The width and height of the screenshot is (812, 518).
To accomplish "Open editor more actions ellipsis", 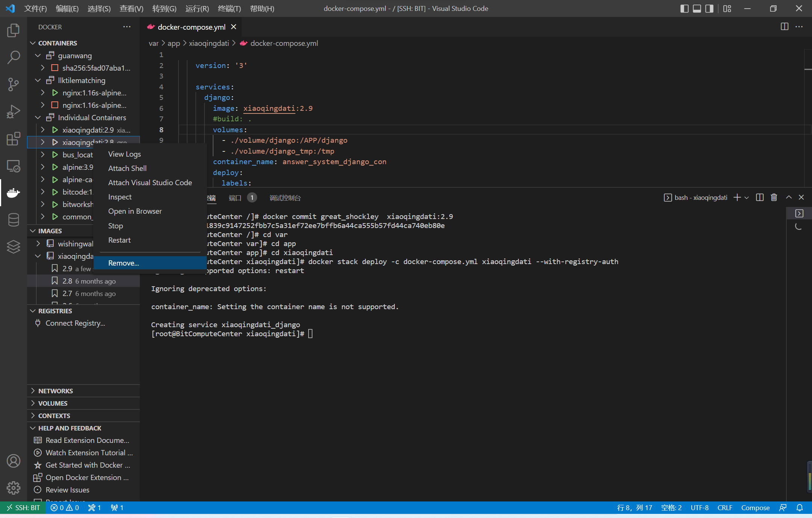I will click(x=799, y=27).
